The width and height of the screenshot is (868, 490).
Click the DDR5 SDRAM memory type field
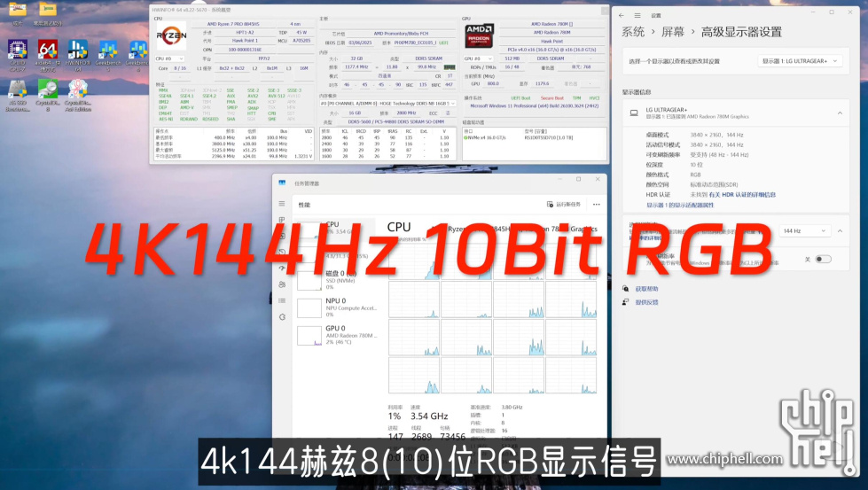tap(428, 58)
